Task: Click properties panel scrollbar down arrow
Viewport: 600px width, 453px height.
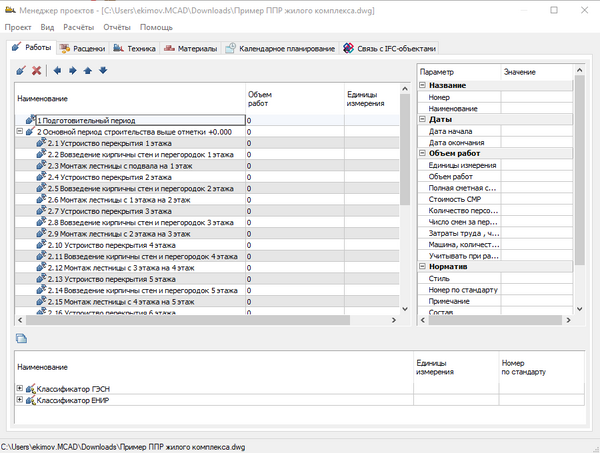Action: pyautogui.click(x=579, y=309)
